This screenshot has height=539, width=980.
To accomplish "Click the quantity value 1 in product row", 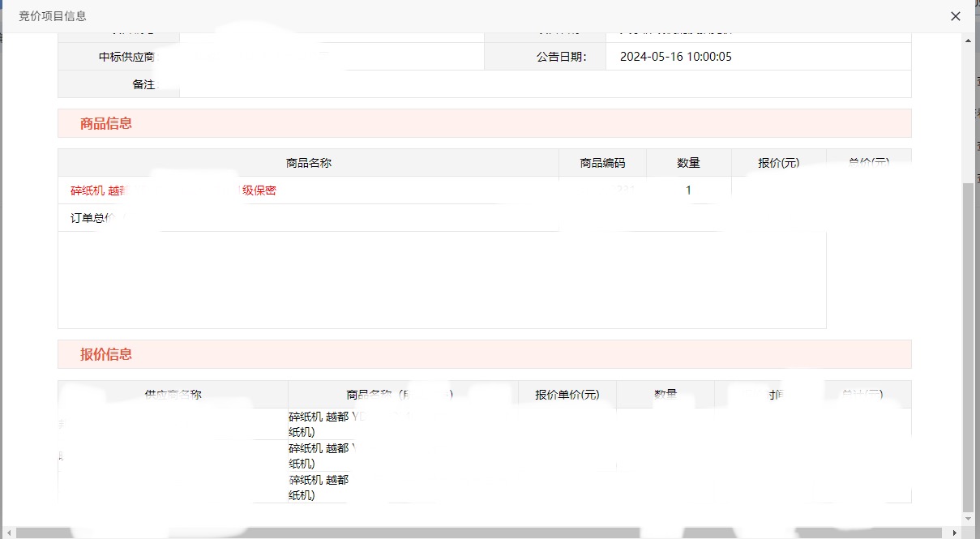I will [688, 190].
